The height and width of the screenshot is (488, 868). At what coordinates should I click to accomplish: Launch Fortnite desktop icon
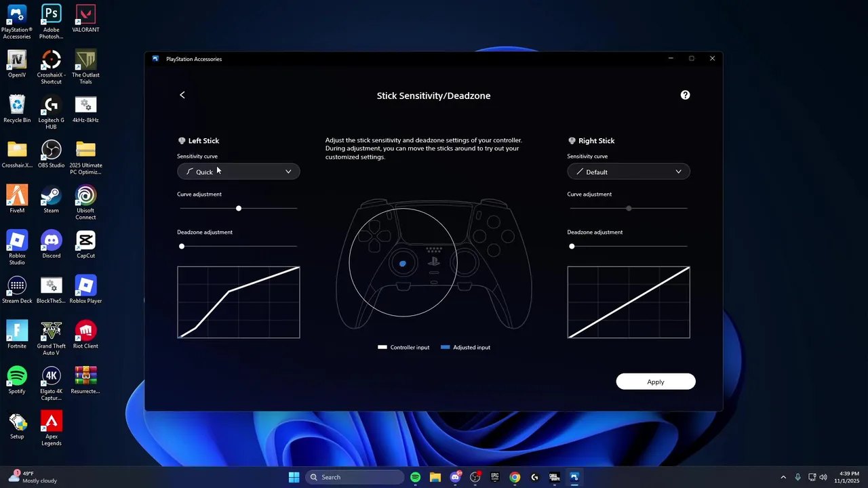pos(17,335)
